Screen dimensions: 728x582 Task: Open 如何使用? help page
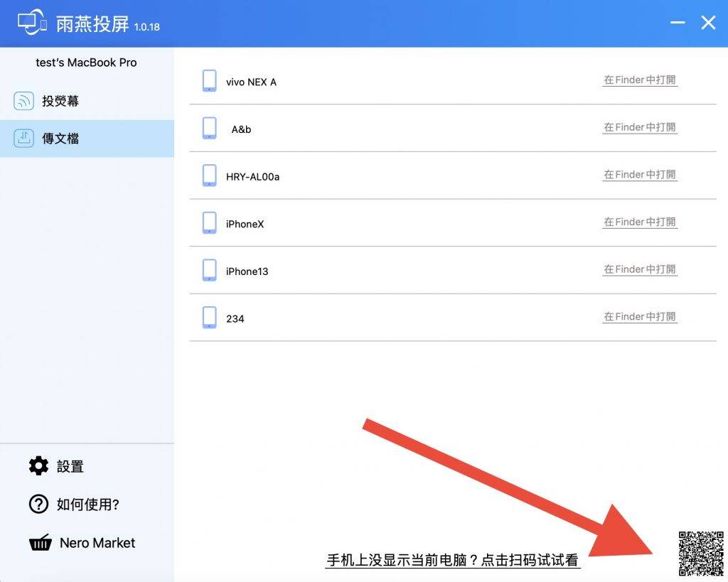click(x=74, y=504)
